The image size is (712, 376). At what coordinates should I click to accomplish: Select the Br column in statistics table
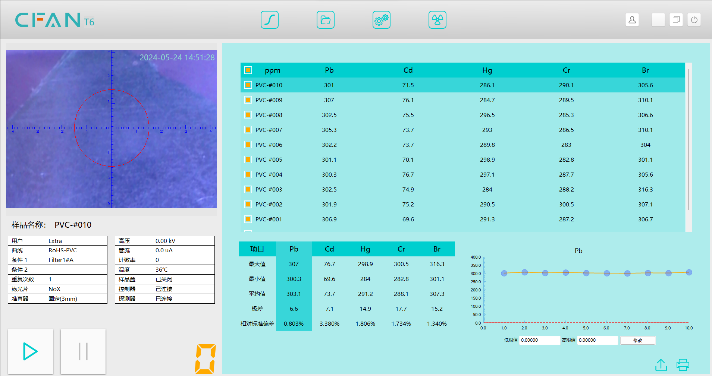click(x=437, y=249)
